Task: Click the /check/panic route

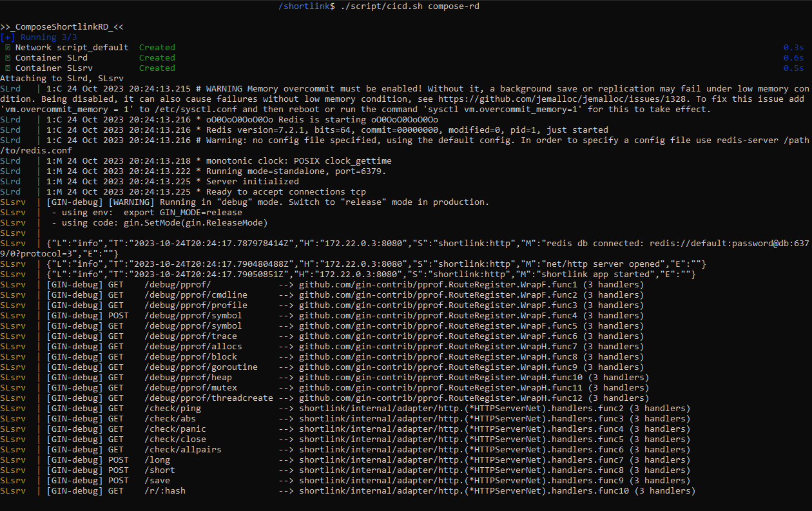Action: 175,429
